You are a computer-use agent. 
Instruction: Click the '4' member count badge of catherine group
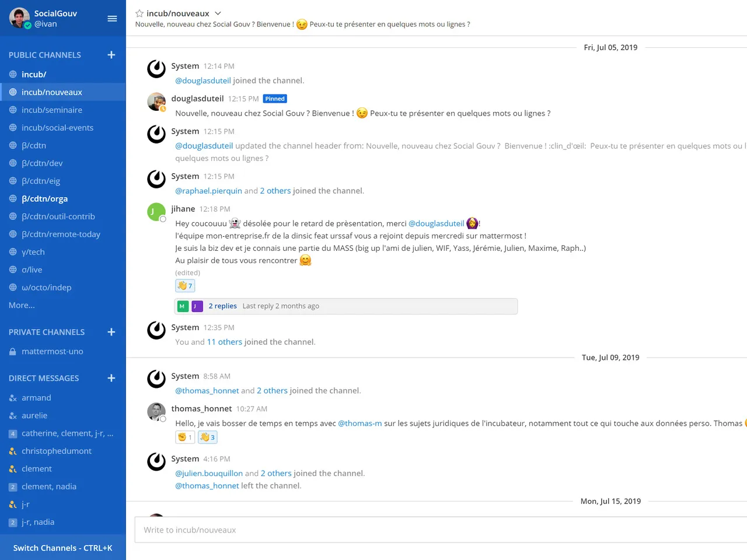pos(13,433)
